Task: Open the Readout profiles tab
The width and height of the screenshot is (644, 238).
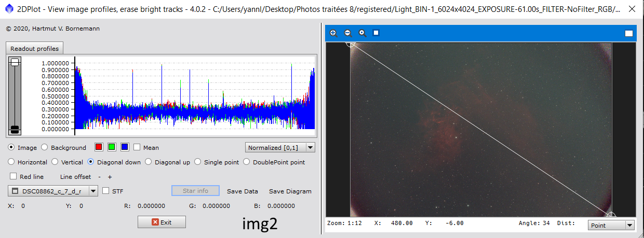Action: (x=35, y=48)
